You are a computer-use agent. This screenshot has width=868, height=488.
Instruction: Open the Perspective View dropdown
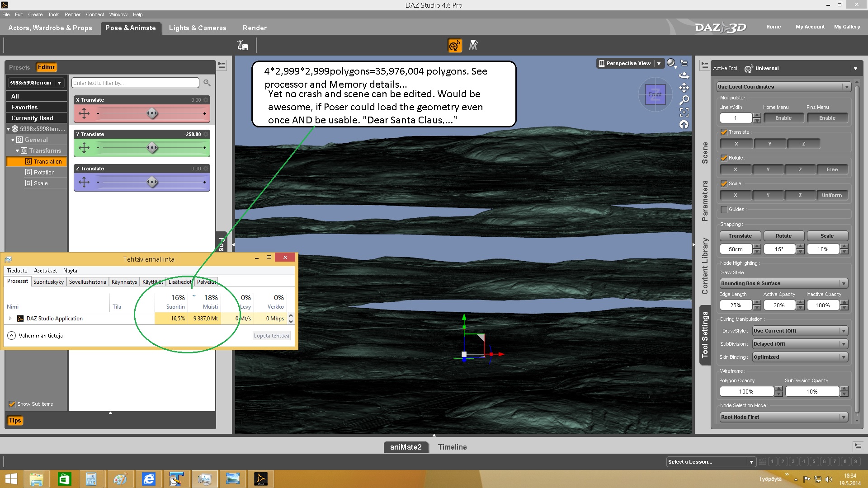click(x=659, y=64)
